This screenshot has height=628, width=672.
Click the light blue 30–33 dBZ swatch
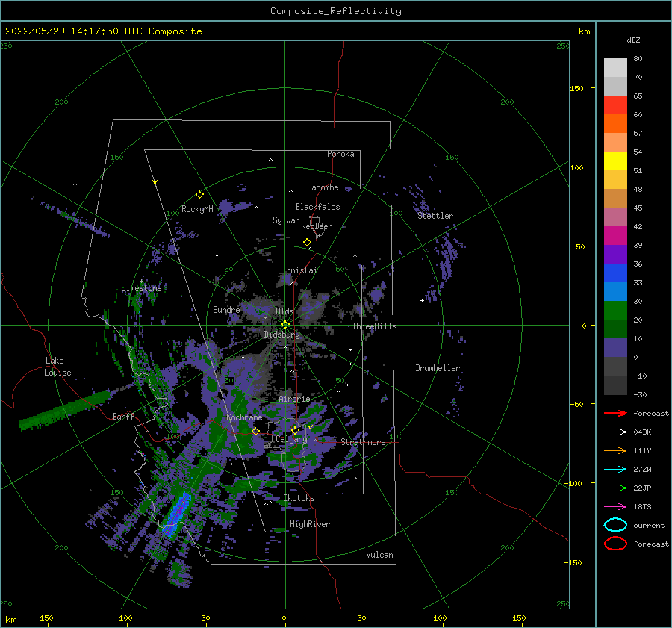pos(615,292)
